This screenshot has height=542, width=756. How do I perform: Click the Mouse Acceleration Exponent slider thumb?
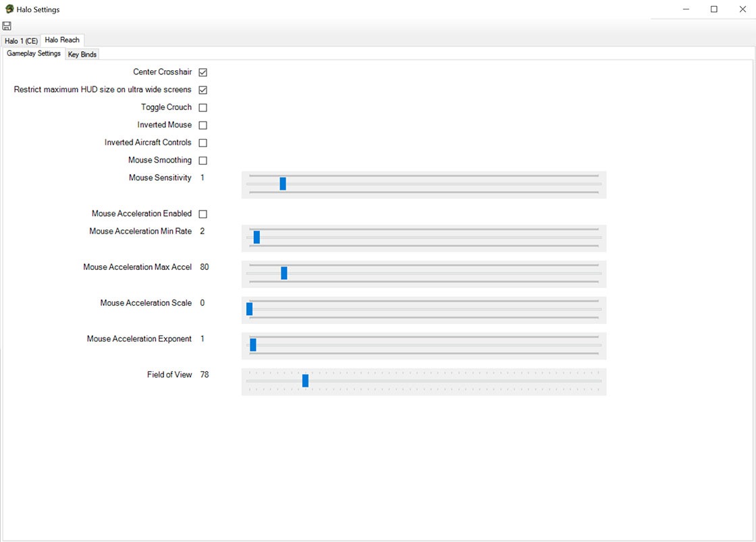pos(253,344)
